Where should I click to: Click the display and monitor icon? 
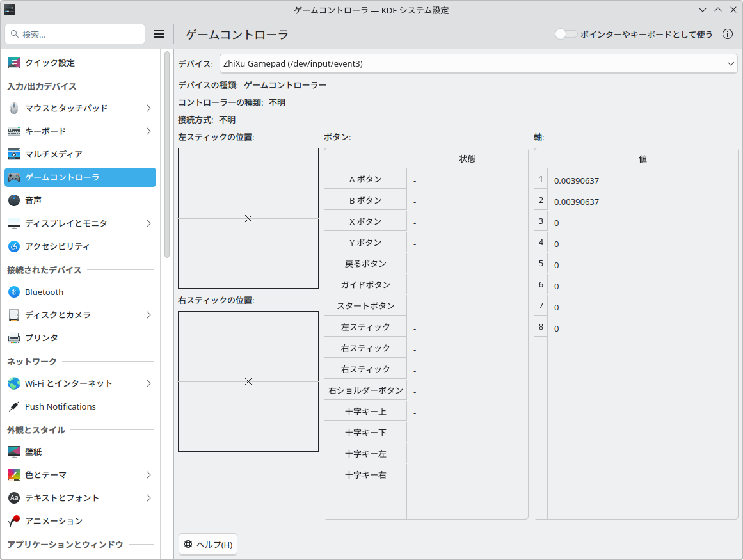click(14, 223)
